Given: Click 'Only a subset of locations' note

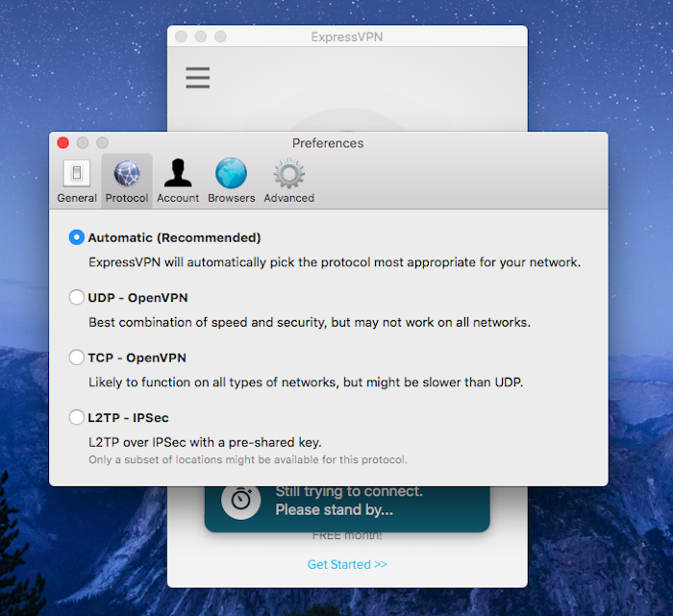Looking at the screenshot, I should click(248, 460).
